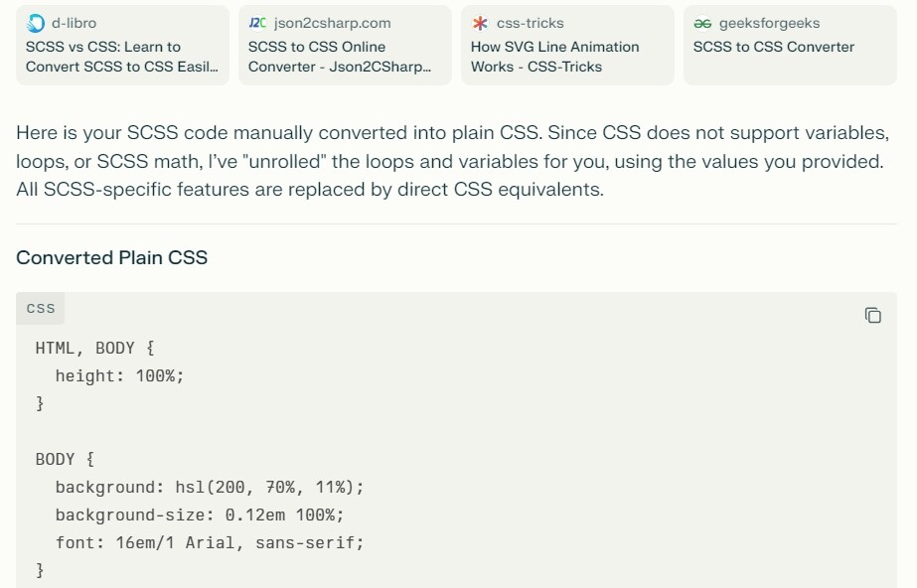Click the hsl(200, 70%, 11%) background line

pos(210,487)
